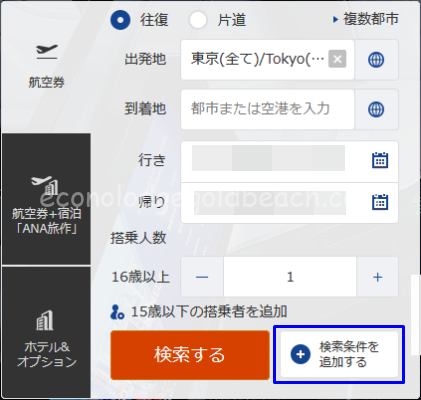Image resolution: width=421 pixels, height=400 pixels.
Task: Click the 到着地 city or airport input
Action: pyautogui.click(x=267, y=109)
